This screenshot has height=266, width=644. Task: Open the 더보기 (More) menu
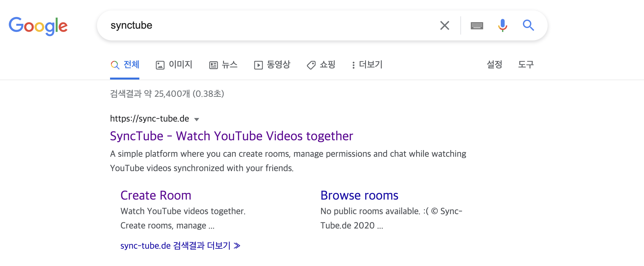tap(367, 65)
